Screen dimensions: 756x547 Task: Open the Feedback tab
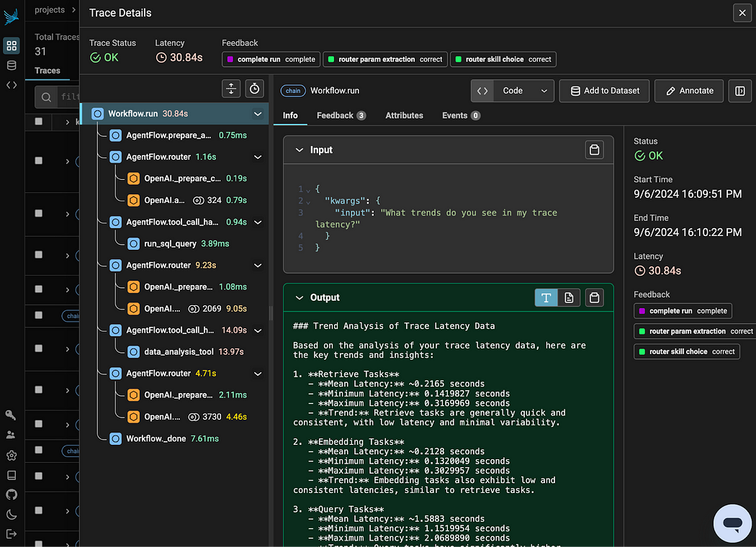coord(341,116)
